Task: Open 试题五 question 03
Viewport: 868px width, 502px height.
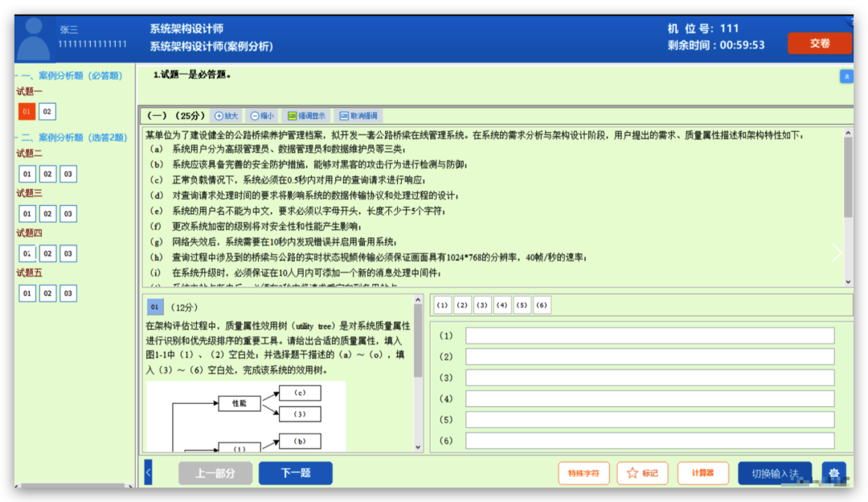Action: (68, 293)
